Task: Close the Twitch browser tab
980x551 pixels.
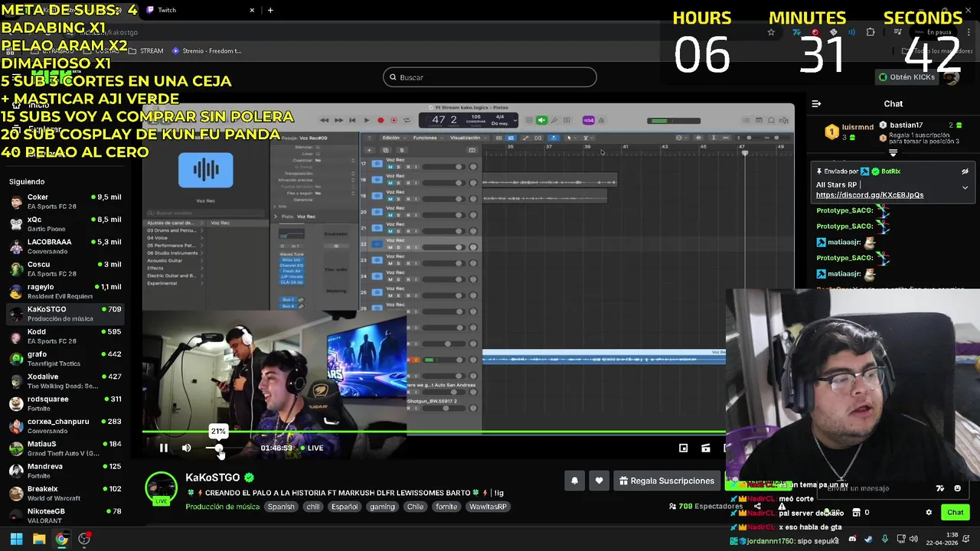Action: [x=252, y=10]
